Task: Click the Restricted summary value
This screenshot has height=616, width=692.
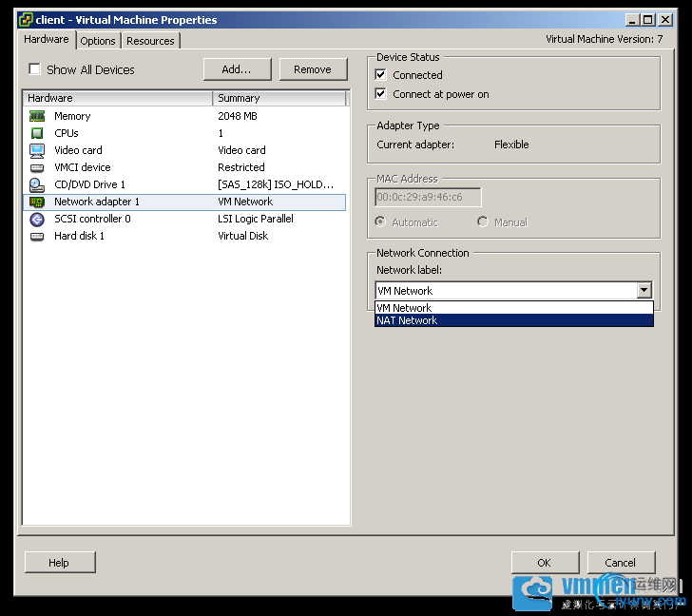Action: coord(241,167)
